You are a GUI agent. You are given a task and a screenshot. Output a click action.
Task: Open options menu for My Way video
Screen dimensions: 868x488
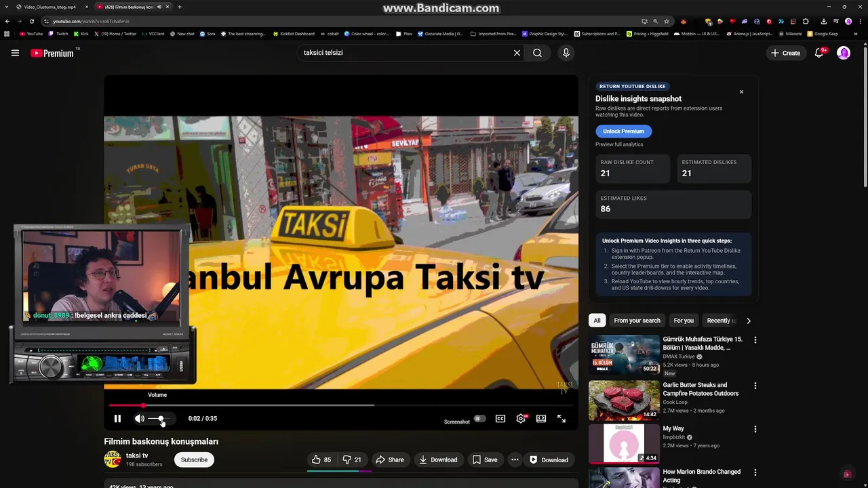click(x=755, y=430)
